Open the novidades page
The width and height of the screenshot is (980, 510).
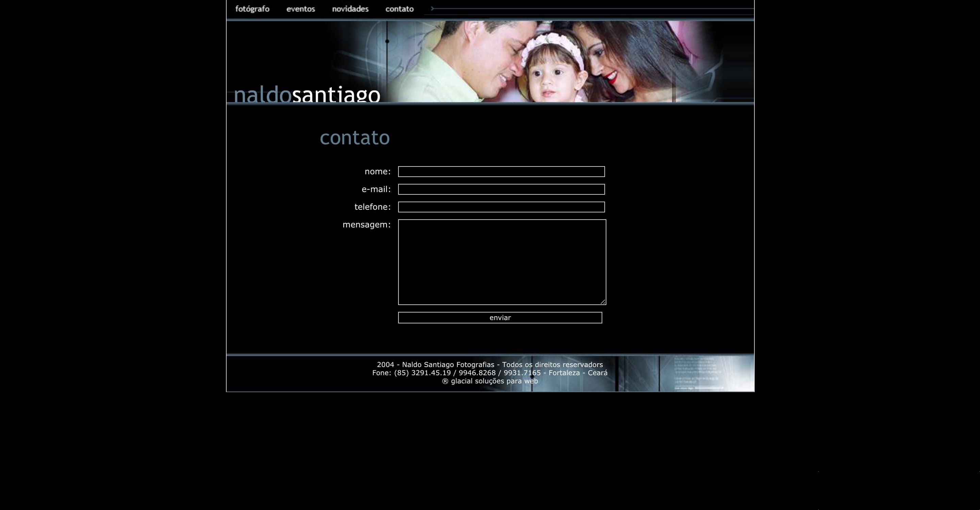tap(350, 9)
